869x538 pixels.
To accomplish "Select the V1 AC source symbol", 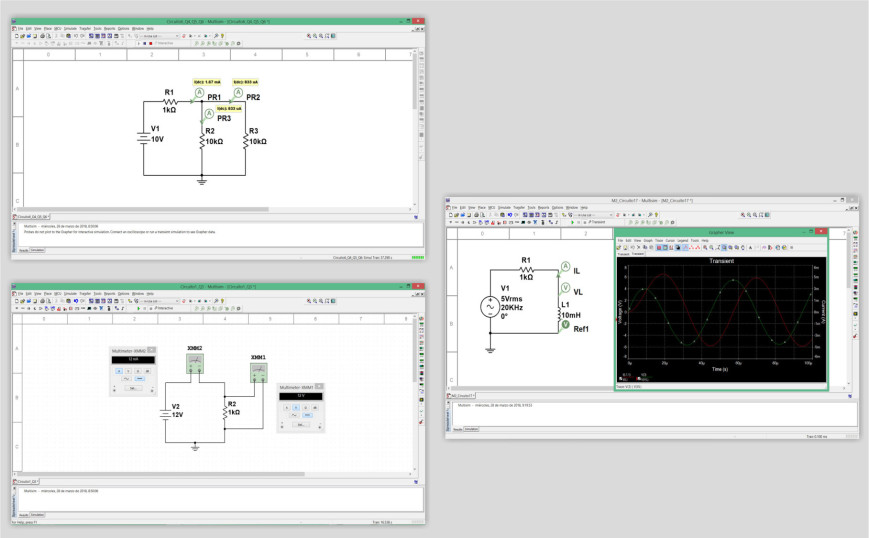I will tap(491, 307).
